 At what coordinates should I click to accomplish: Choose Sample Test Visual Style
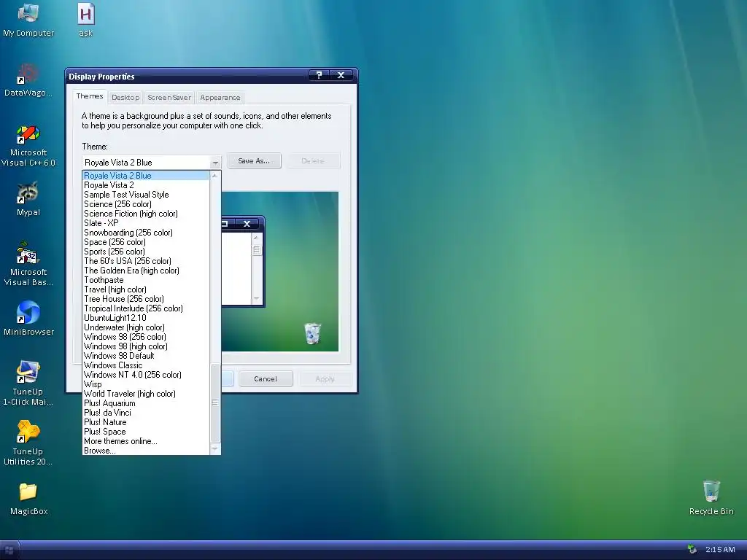click(x=146, y=195)
